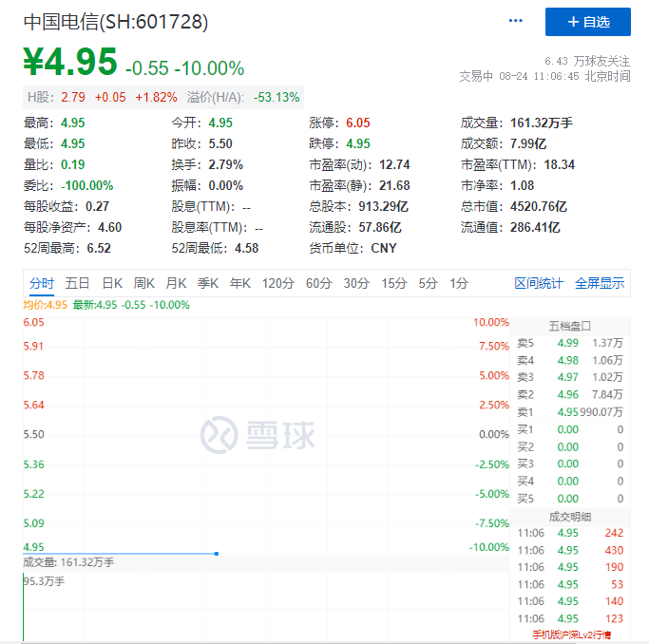Click the 成交量 value 161.32万手
Screen dimensions: 649x644
tap(542, 123)
